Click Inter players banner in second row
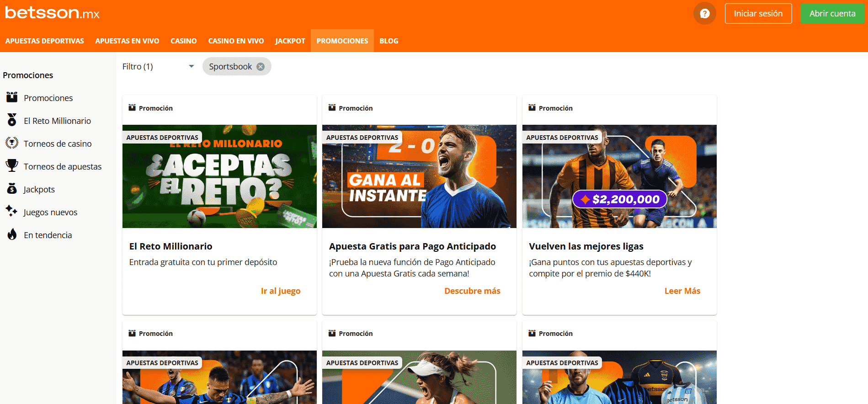868x404 pixels. [219, 377]
